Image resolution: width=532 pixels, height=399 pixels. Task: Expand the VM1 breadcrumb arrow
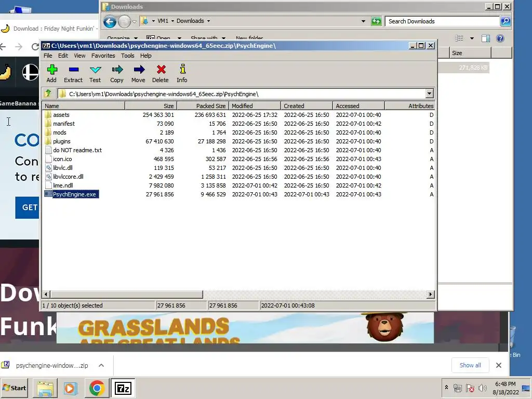(172, 21)
